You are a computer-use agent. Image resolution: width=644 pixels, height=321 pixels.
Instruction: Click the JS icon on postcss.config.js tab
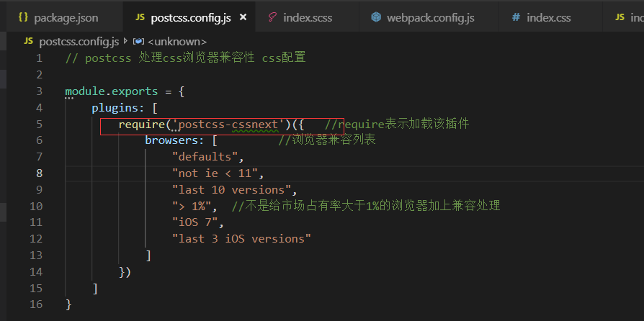pos(140,17)
